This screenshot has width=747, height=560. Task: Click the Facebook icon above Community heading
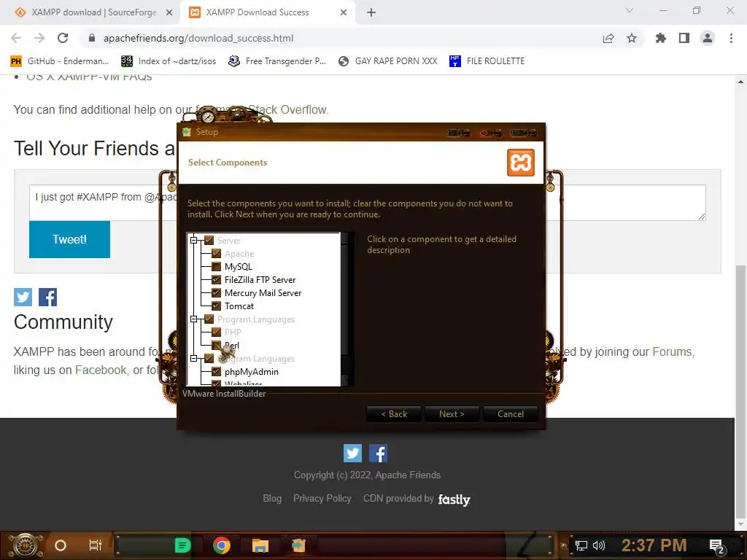coord(47,297)
